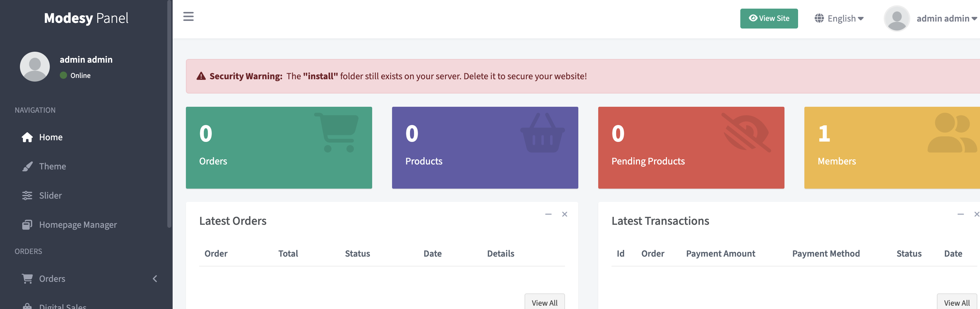Open the English language dropdown
This screenshot has height=309, width=980.
coord(839,18)
